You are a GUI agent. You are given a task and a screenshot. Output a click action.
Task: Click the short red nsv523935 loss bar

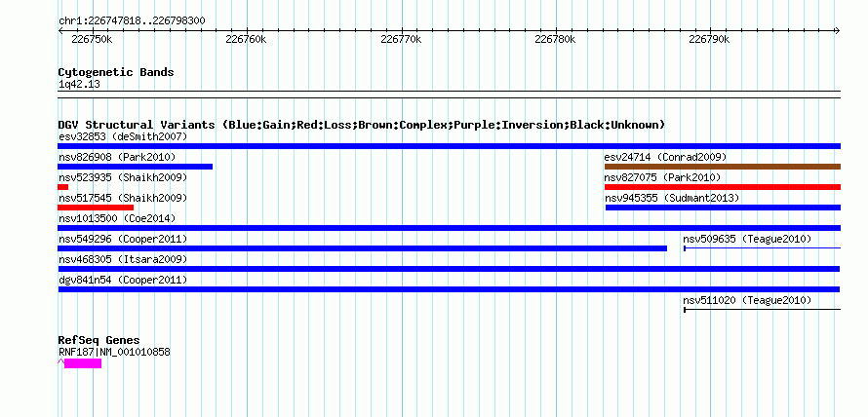(x=62, y=187)
